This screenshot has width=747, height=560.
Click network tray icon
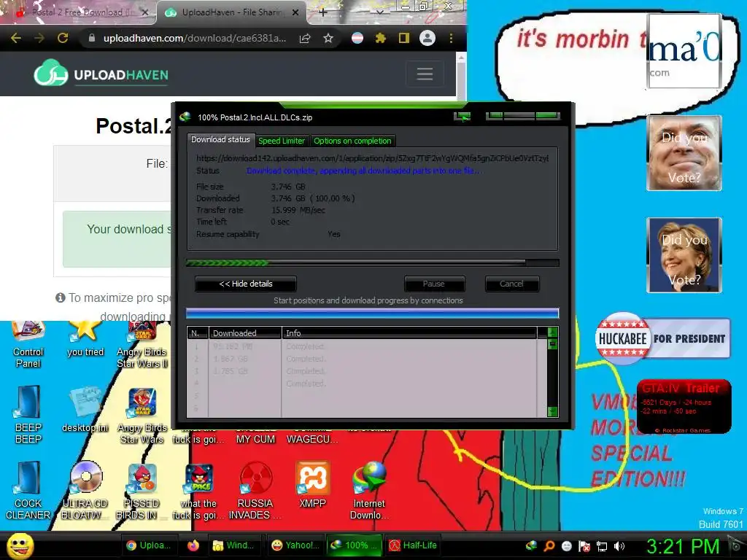[602, 546]
